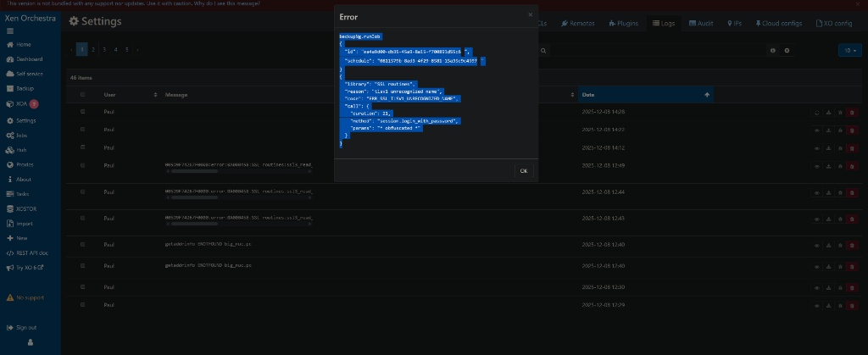This screenshot has width=868, height=355.
Task: Click OK in the Error dialog
Action: 523,170
